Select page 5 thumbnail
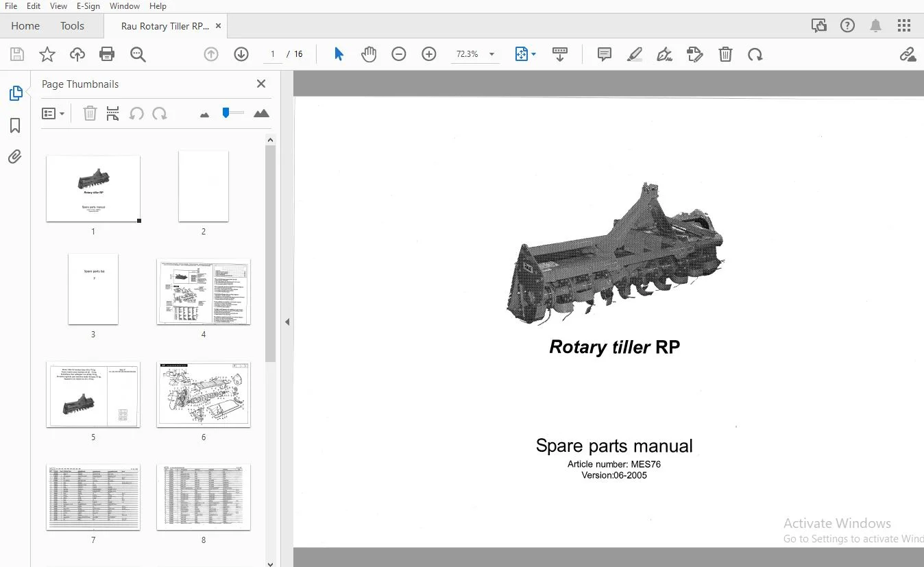 (93, 395)
